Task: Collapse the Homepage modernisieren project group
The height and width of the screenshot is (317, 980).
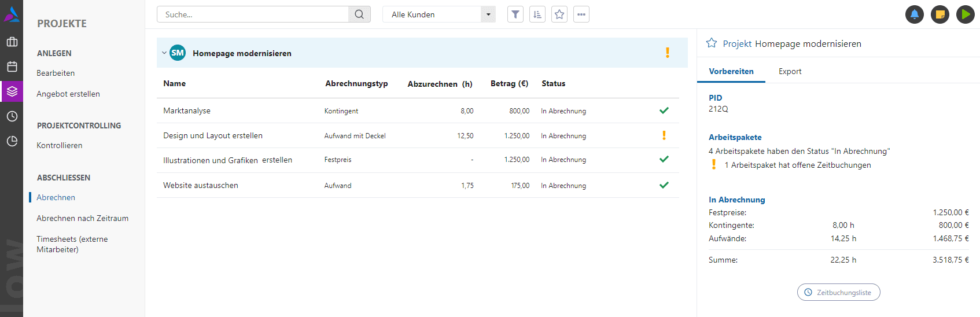Action: 164,53
